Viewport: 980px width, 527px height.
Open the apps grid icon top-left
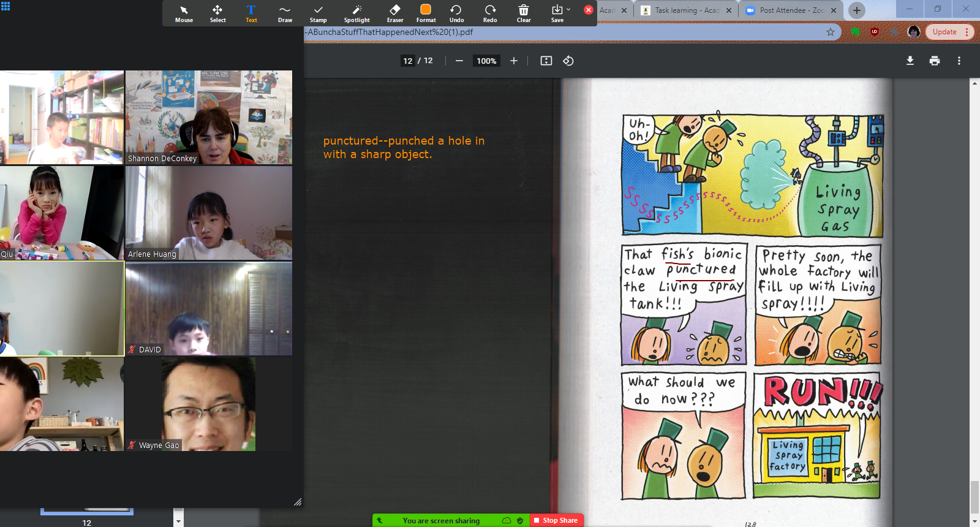(x=6, y=6)
